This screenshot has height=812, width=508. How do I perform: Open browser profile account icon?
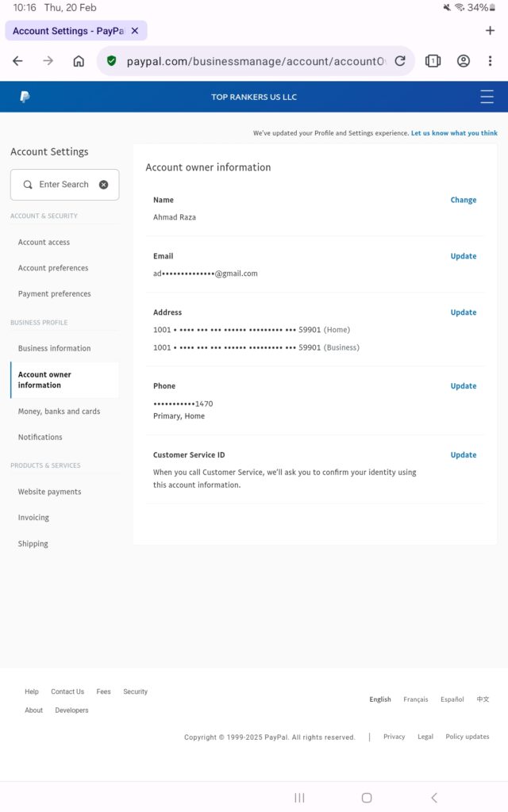click(464, 61)
